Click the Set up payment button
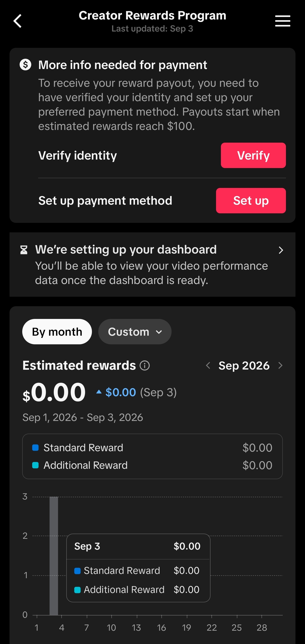This screenshot has width=305, height=644. (251, 200)
